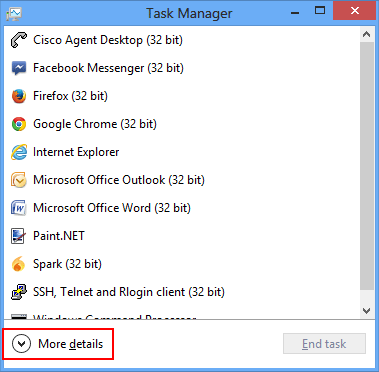Click the Task Manager title bar icon
Viewport: 379px width, 372px height.
(x=14, y=13)
